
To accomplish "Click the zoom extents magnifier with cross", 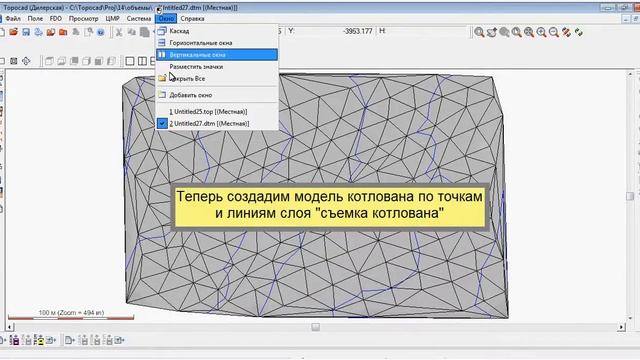I will (529, 32).
